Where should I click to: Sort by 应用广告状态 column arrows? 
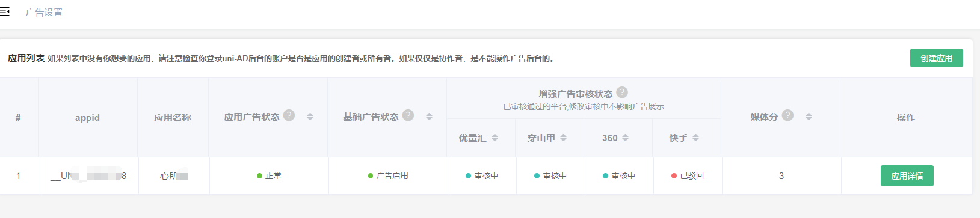(x=310, y=117)
